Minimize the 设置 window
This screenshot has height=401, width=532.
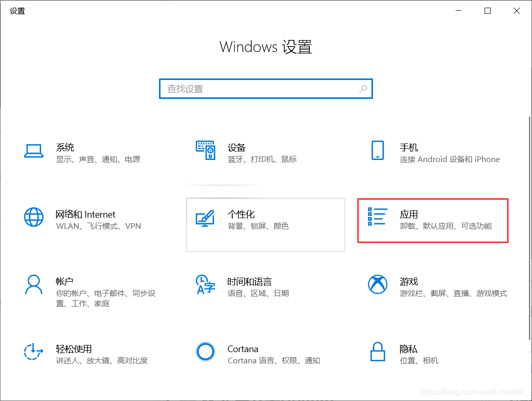(x=459, y=11)
